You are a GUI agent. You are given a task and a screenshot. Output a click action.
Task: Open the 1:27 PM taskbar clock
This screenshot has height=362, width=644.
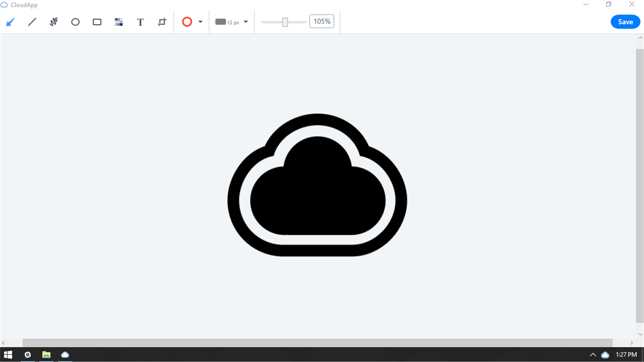tap(626, 355)
